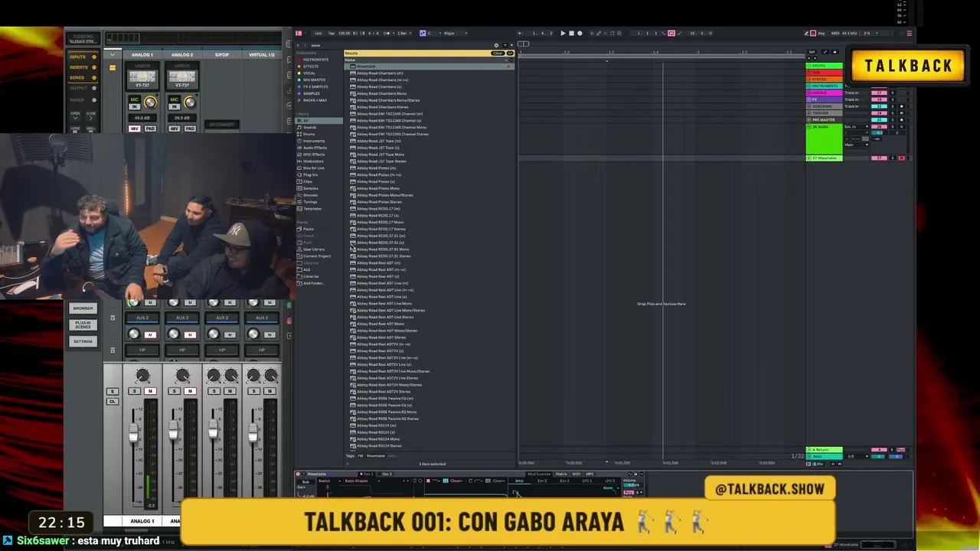The height and width of the screenshot is (551, 980).
Task: Click the Templates icon in Library
Action: pos(300,209)
